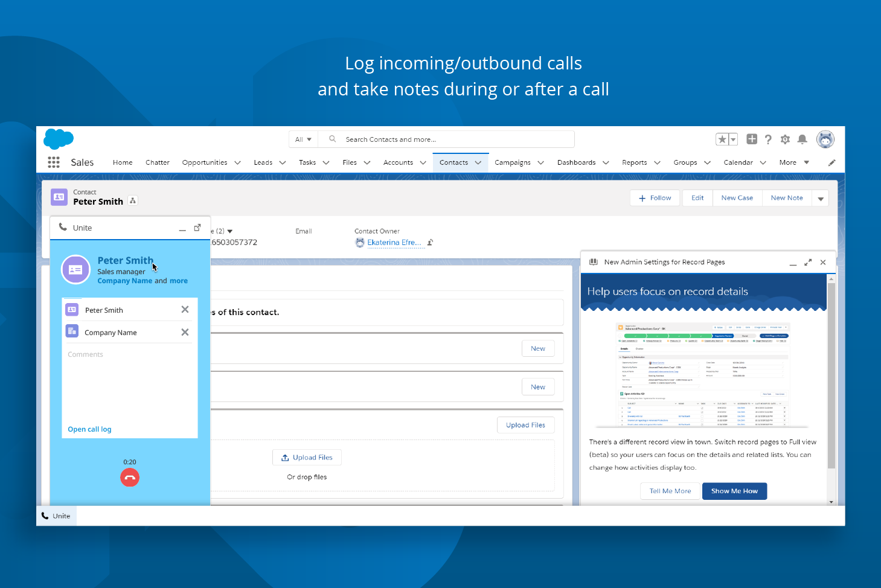Follow the Peter Smith contact
This screenshot has width=881, height=588.
[655, 197]
